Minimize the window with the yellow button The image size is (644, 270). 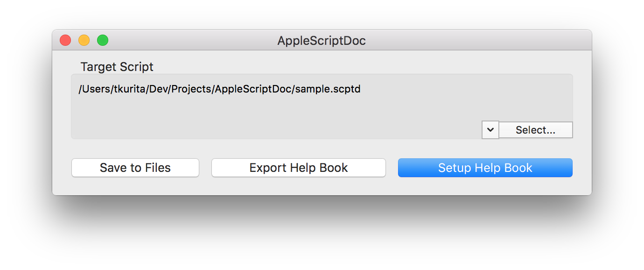[x=84, y=41]
